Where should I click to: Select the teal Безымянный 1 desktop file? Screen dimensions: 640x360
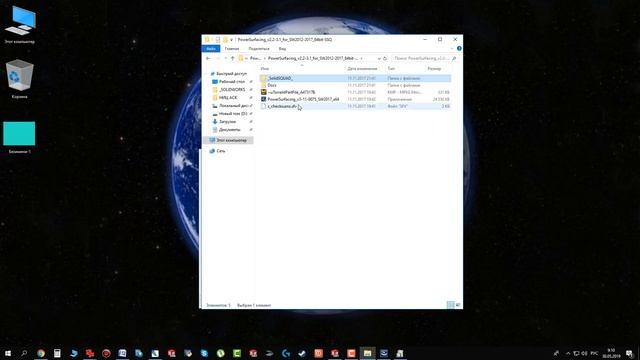(x=20, y=138)
